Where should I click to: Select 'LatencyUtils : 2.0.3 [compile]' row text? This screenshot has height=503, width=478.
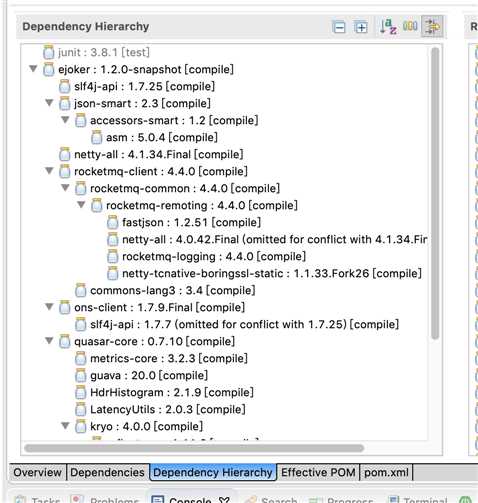[168, 409]
